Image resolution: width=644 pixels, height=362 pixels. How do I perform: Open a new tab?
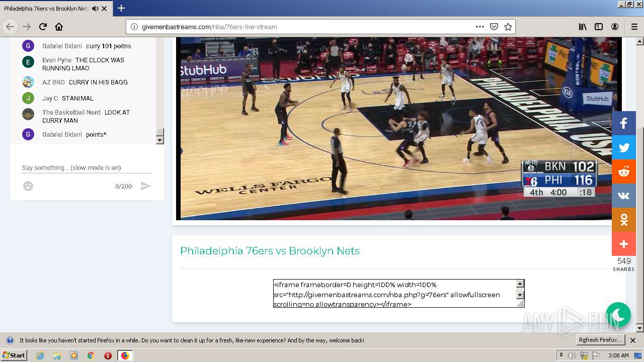[x=121, y=8]
